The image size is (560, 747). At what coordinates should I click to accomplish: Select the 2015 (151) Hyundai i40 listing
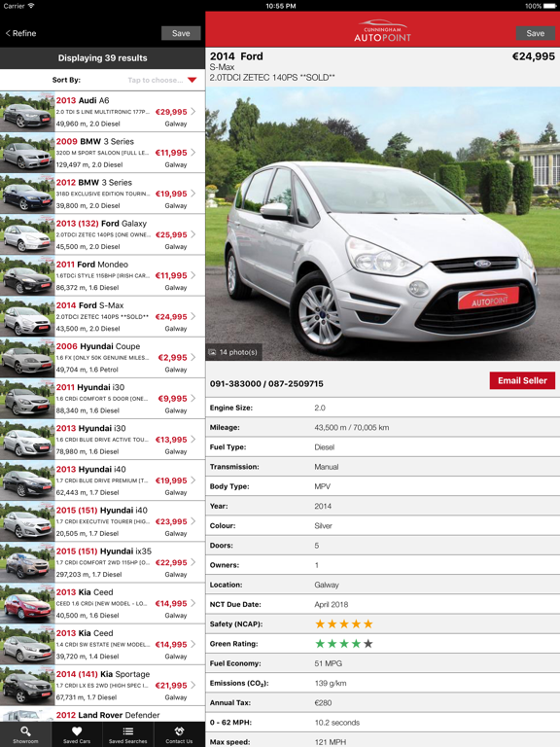click(x=102, y=521)
